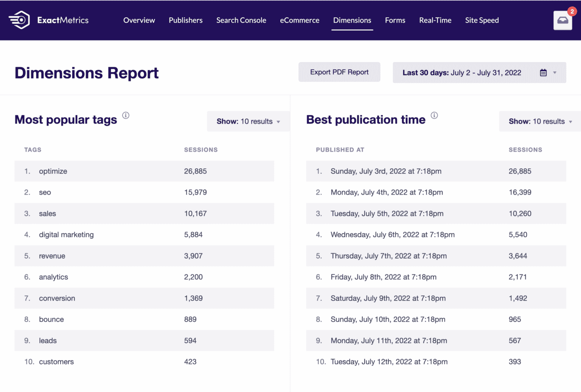The width and height of the screenshot is (581, 392).
Task: Open the Publishers tab
Action: tap(185, 20)
